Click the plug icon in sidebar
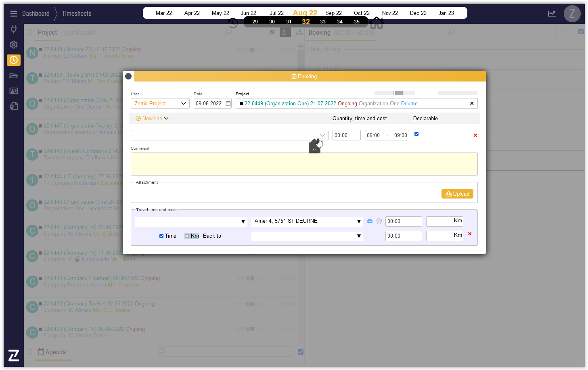Screen dimensions: 588x370 tap(14, 29)
